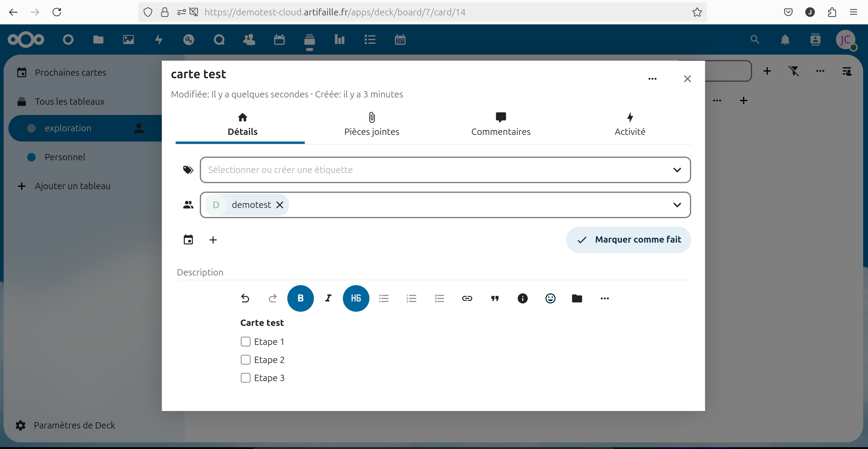Open board view three-dot menu

tap(820, 71)
